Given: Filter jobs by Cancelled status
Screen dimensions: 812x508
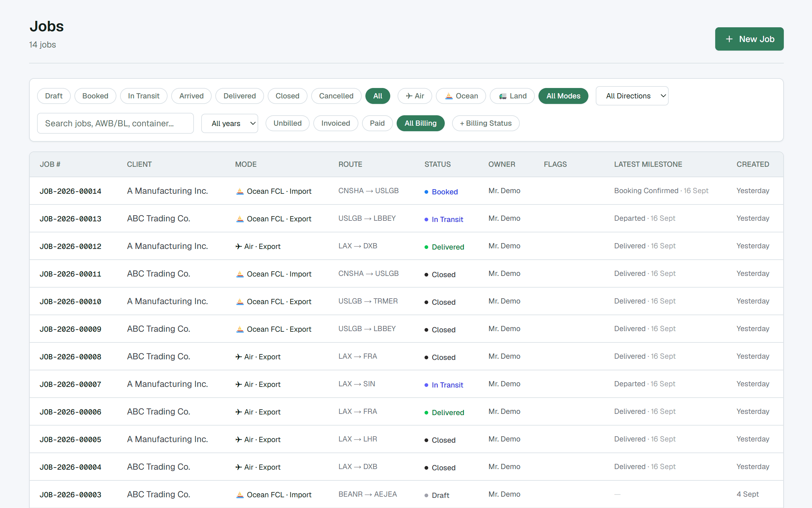Looking at the screenshot, I should coord(336,96).
